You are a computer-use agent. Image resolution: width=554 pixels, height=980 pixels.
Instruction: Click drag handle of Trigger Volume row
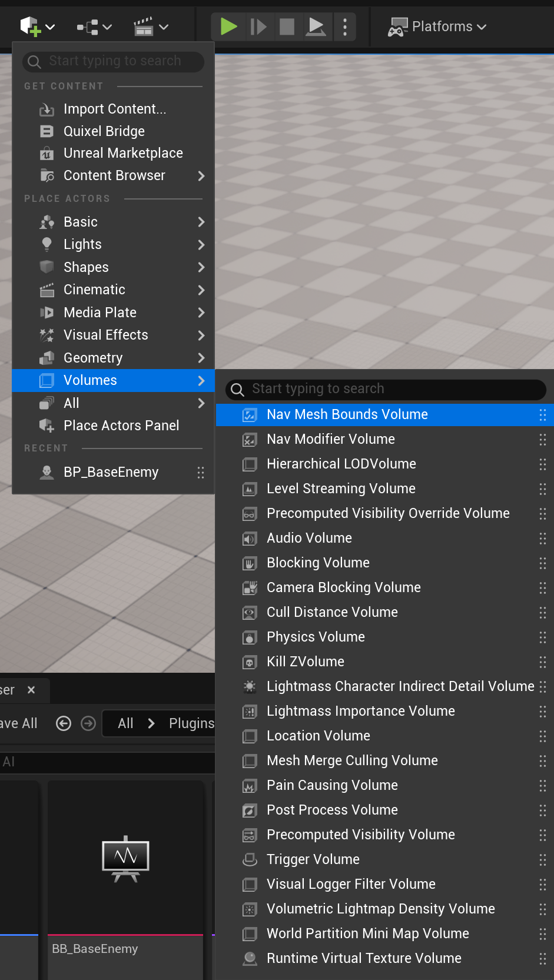(x=543, y=860)
